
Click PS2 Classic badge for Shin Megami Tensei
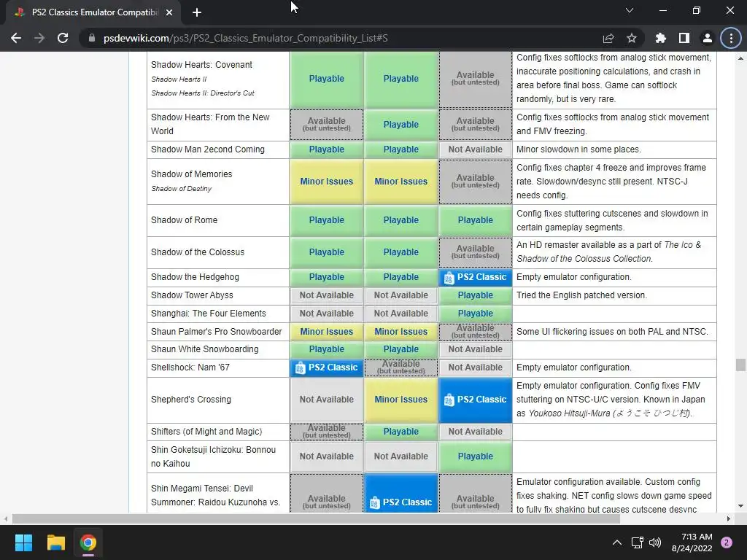tap(400, 494)
